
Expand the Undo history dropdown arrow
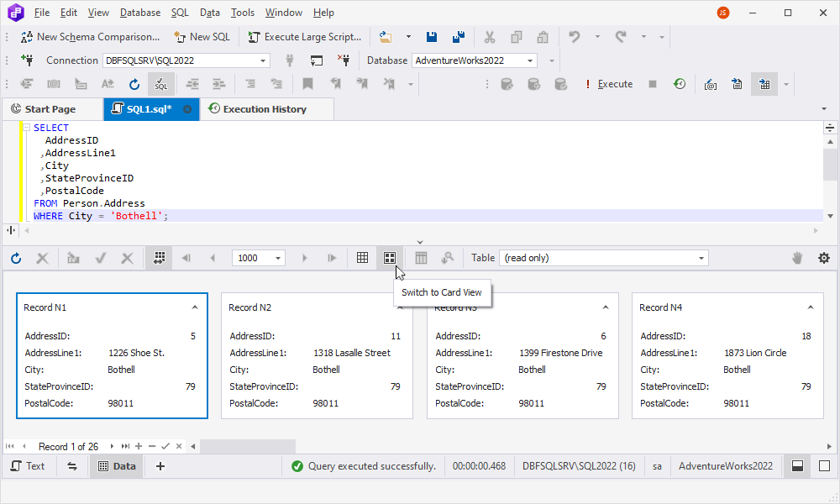tap(597, 37)
